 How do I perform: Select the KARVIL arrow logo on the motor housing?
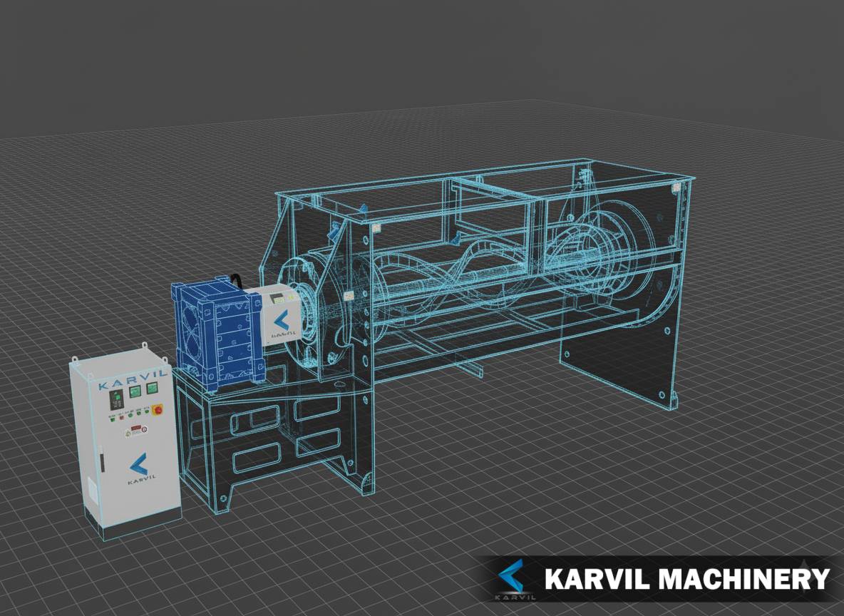click(282, 319)
